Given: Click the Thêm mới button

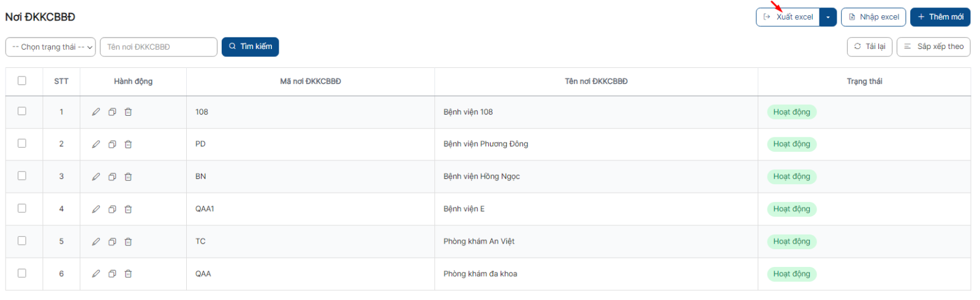Looking at the screenshot, I should (x=940, y=17).
